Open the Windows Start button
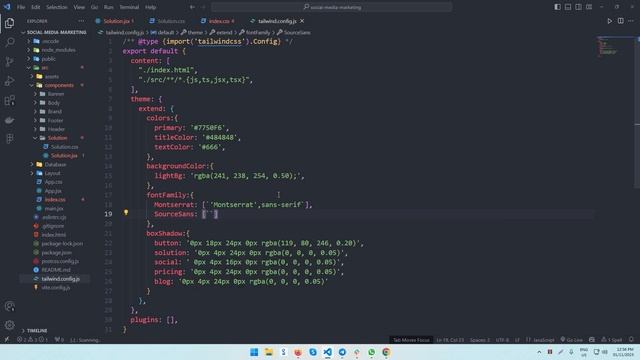The width and height of the screenshot is (640, 360). (x=254, y=352)
